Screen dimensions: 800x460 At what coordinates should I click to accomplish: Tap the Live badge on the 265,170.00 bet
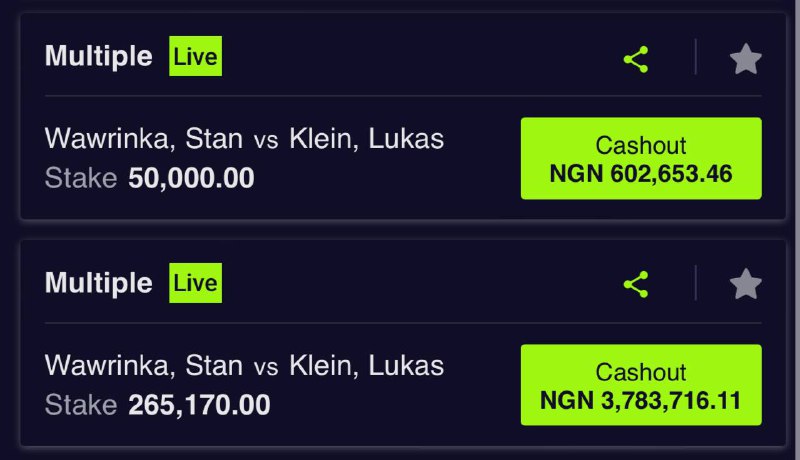tap(195, 283)
